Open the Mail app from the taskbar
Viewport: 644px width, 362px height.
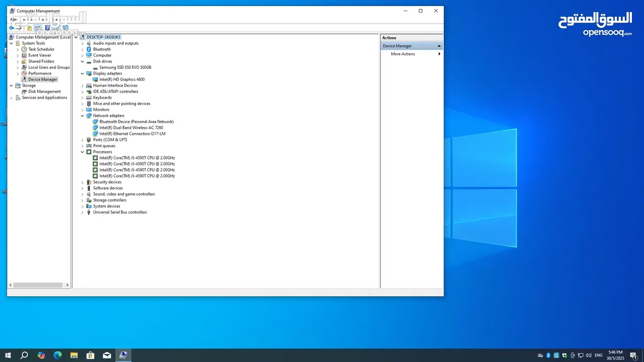coord(107,355)
